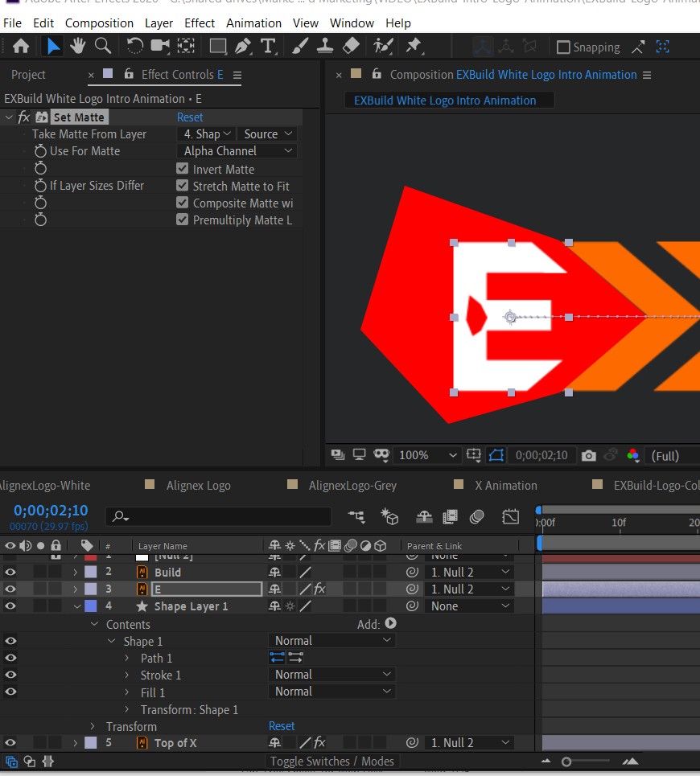Click the Add contents arrow button
700x776 pixels.
(390, 623)
